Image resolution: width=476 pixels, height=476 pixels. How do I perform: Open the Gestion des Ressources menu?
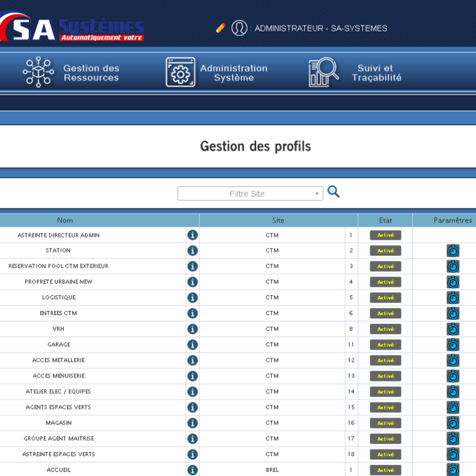pos(71,72)
